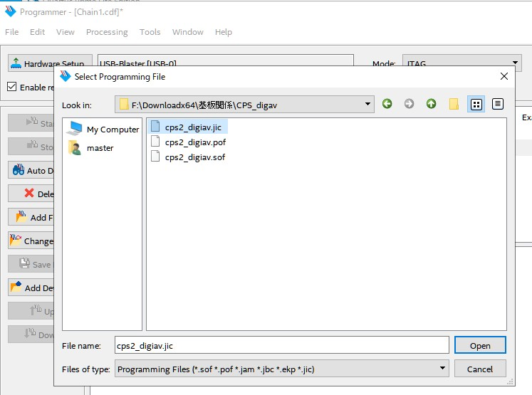
Task: Click the Add Device button in Programmer
Action: click(x=31, y=288)
